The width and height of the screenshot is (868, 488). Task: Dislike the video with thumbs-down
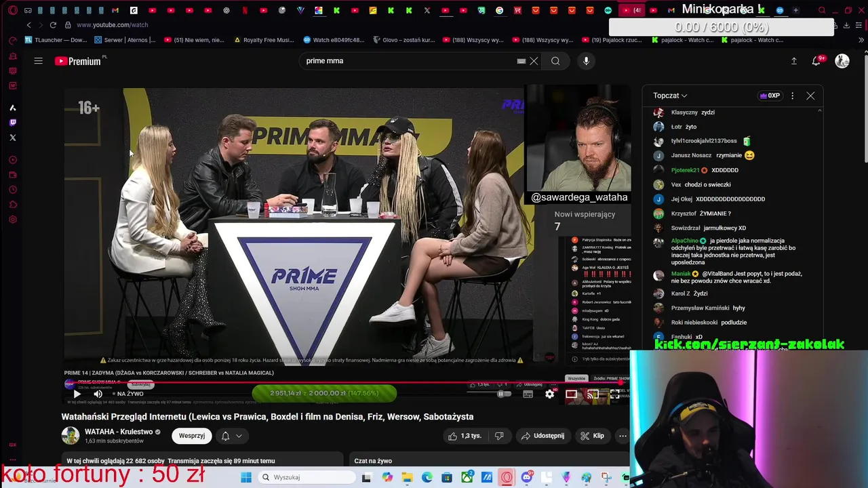coord(499,436)
